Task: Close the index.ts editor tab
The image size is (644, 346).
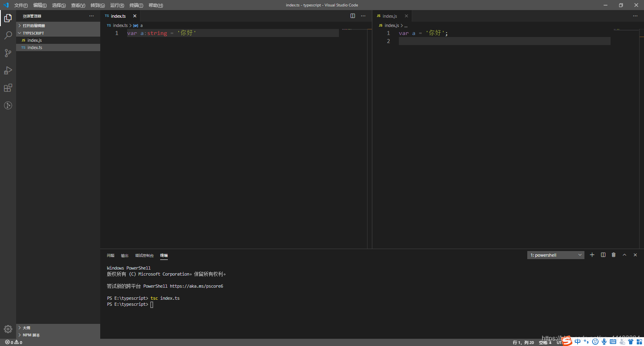Action: coord(135,16)
